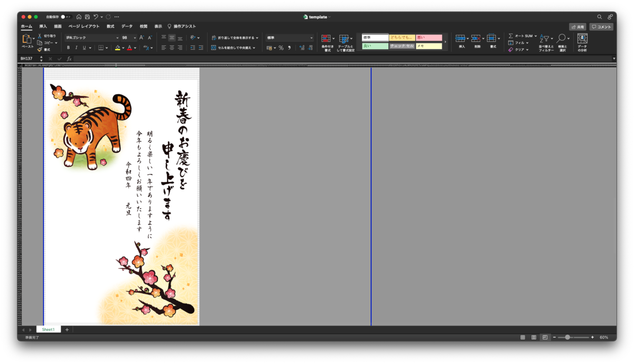Click the Cut (切り取り) scissors icon
This screenshot has height=364, width=634.
click(40, 36)
